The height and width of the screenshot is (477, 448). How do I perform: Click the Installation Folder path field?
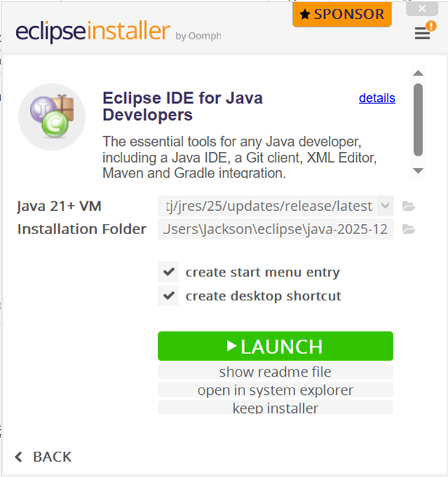276,229
